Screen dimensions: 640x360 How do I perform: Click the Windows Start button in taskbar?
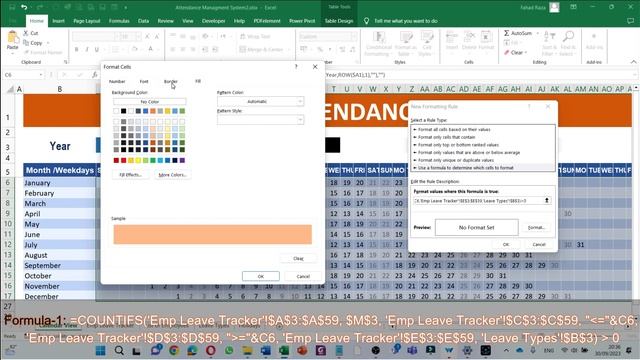(100, 350)
